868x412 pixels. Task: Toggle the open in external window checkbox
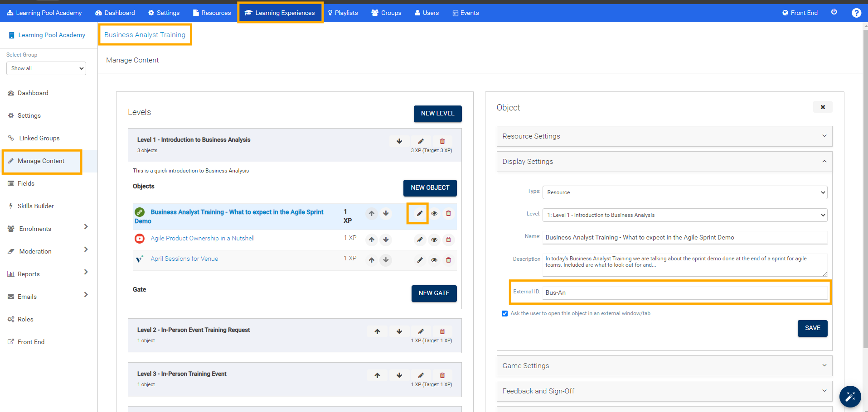tap(505, 313)
